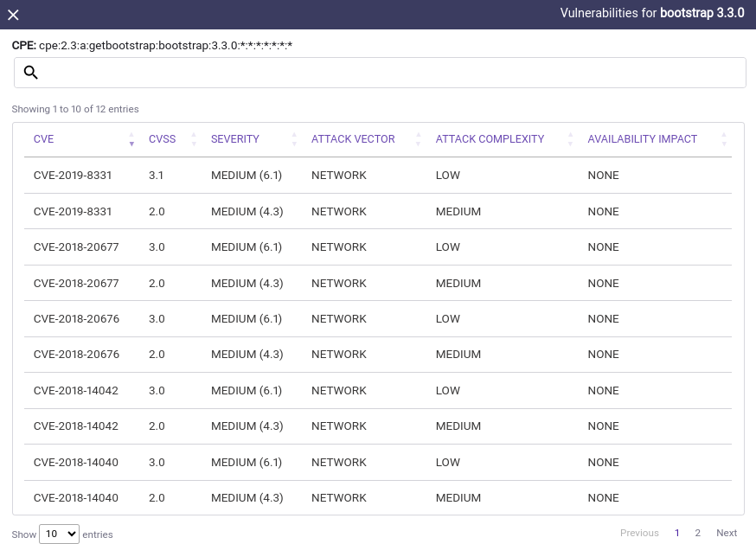Select CVE-2019-8331 in the CVSS 2.0 row
The height and width of the screenshot is (544, 756).
click(73, 211)
